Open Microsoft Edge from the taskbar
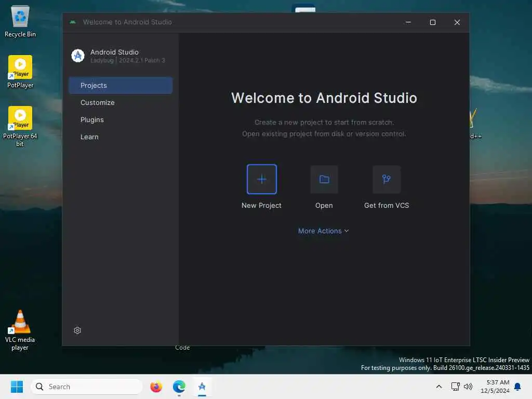The image size is (532, 399). (179, 387)
